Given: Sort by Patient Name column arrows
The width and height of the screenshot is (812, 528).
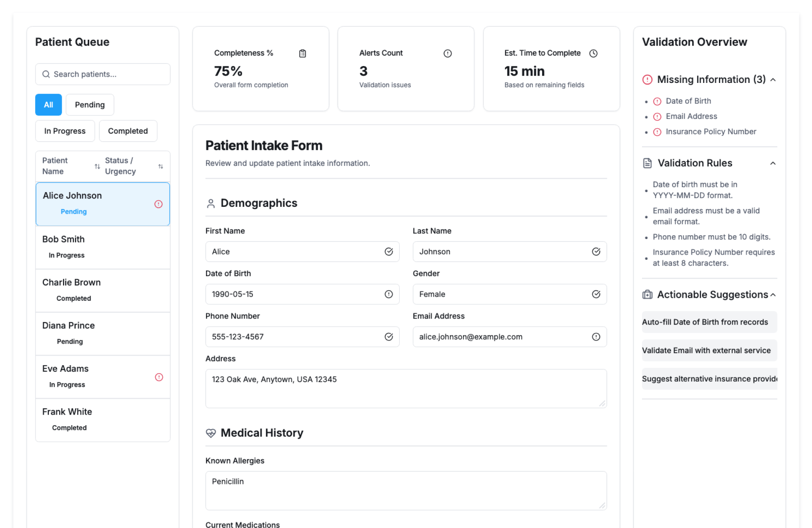Looking at the screenshot, I should (97, 166).
